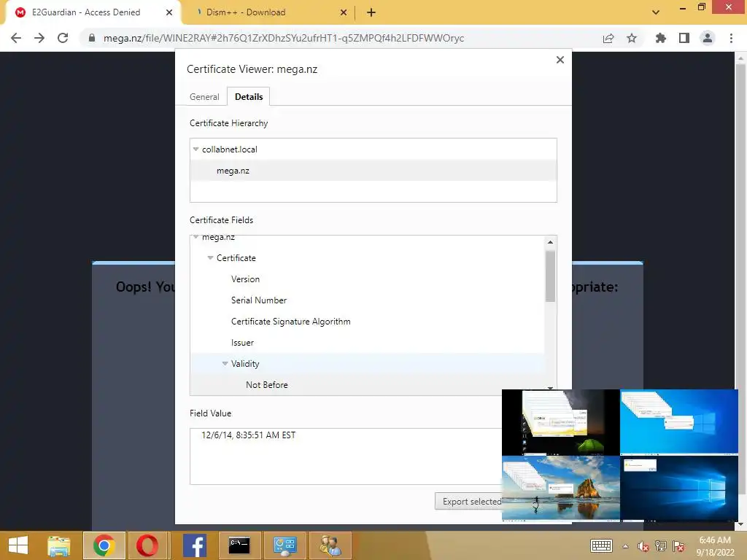This screenshot has width=747, height=560.
Task: Click the address bar URL
Action: (x=284, y=38)
